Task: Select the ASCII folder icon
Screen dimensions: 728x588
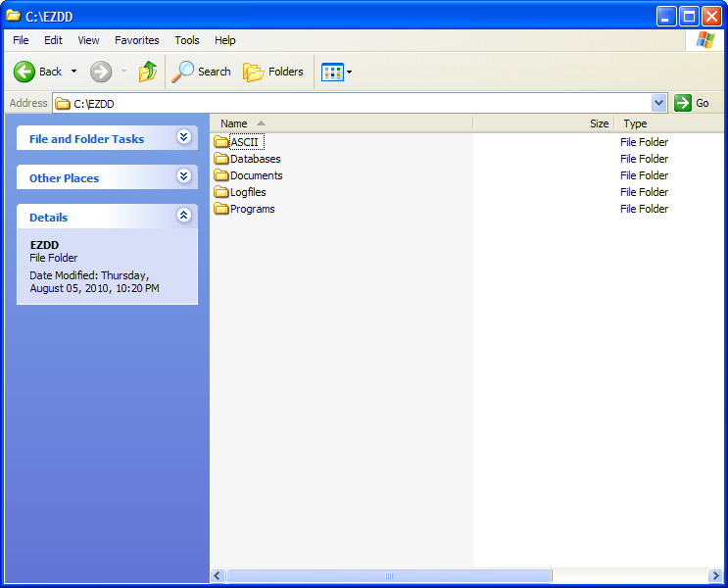Action: (x=221, y=142)
